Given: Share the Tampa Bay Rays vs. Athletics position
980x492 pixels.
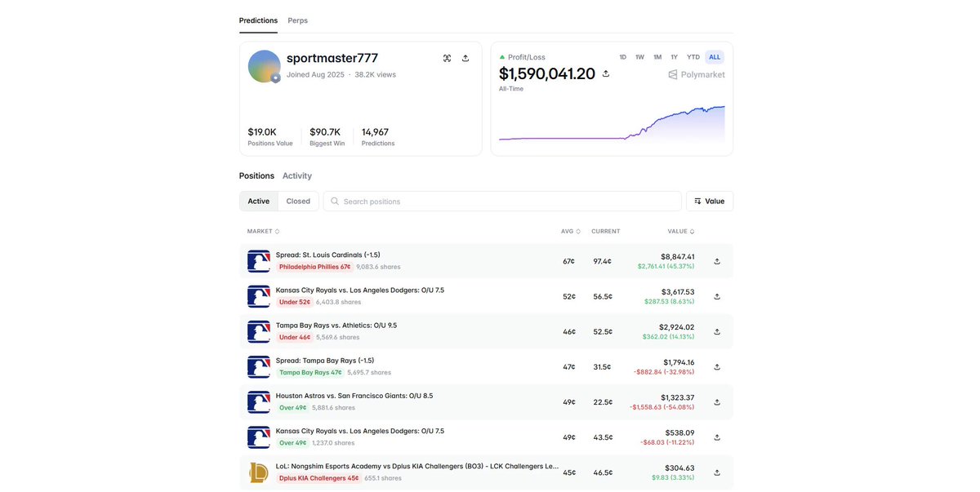Looking at the screenshot, I should click(x=717, y=331).
